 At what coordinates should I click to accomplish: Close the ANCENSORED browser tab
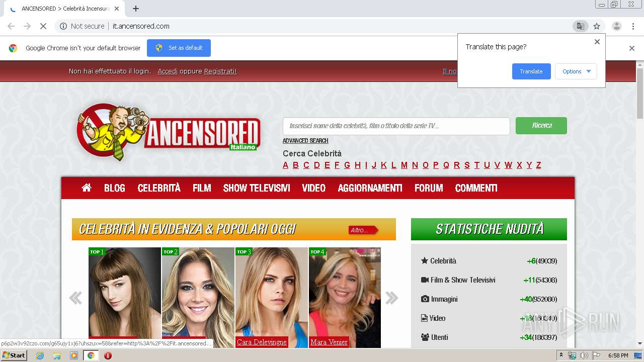click(x=117, y=9)
